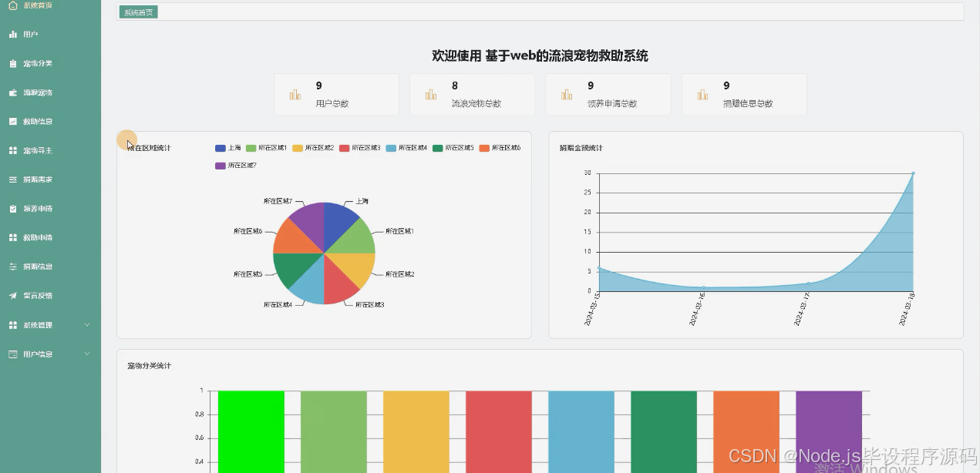Click the grid icon beside 救助申请
This screenshot has width=980, height=473.
[x=12, y=238]
